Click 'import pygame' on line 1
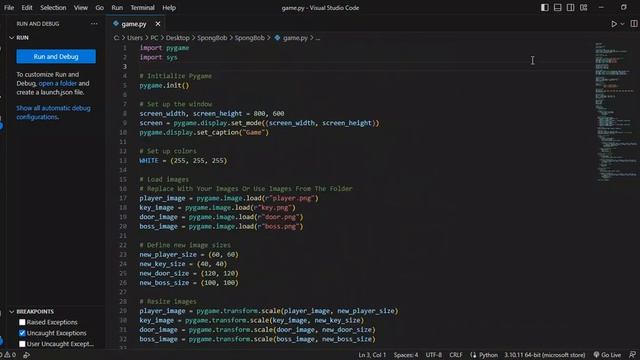This screenshot has height=360, width=640. pos(164,48)
